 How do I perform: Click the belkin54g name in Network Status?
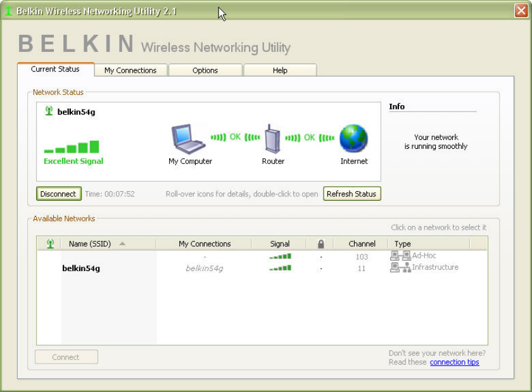pos(77,111)
